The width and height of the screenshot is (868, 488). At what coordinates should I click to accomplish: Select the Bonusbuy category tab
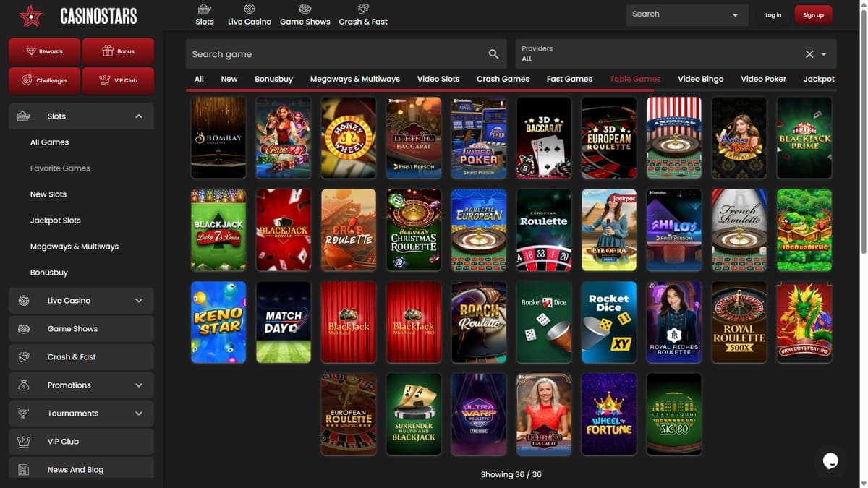coord(273,79)
